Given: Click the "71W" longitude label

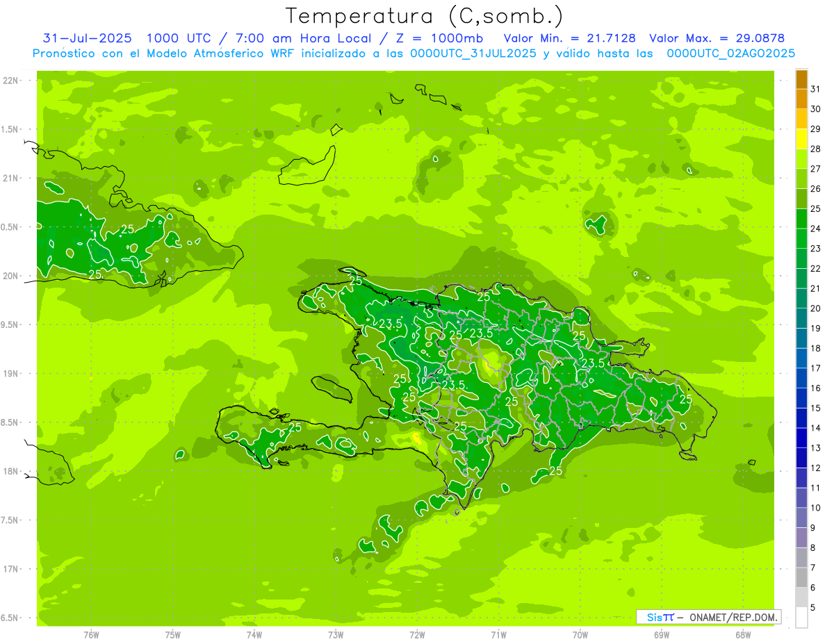Looking at the screenshot, I should [498, 634].
